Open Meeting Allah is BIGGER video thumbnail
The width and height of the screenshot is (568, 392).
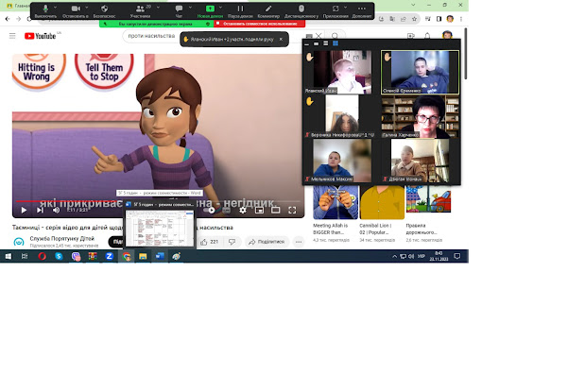(336, 202)
